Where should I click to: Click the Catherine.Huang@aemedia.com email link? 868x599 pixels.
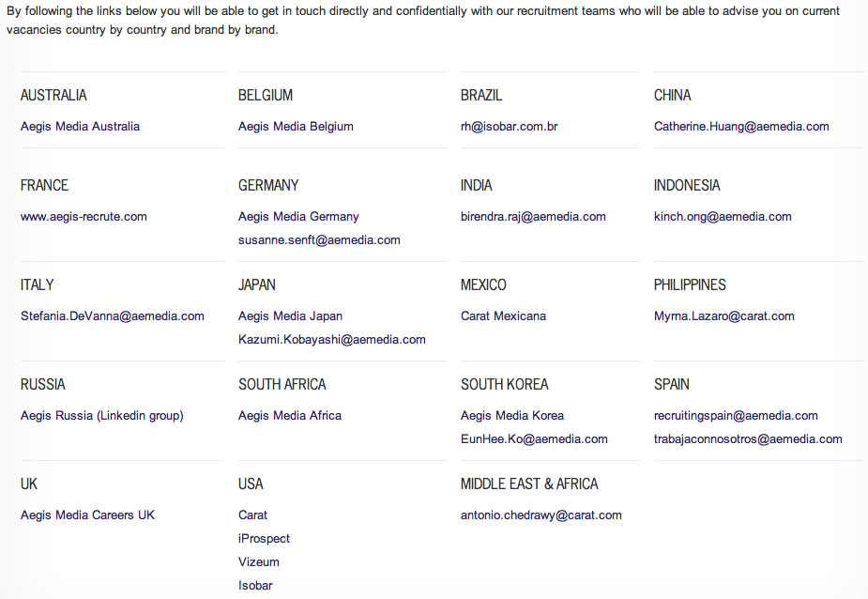[741, 127]
